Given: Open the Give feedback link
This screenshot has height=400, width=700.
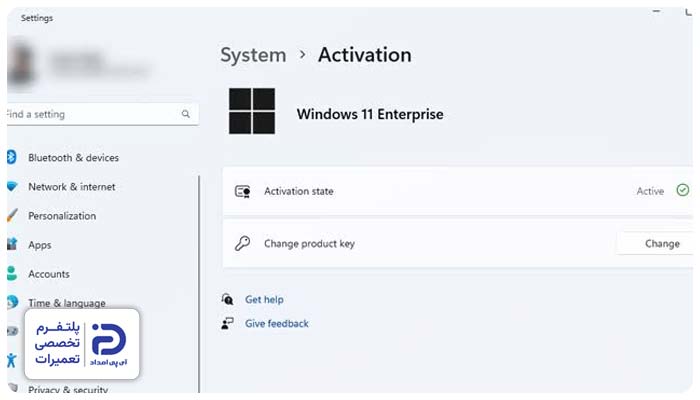Looking at the screenshot, I should [277, 324].
